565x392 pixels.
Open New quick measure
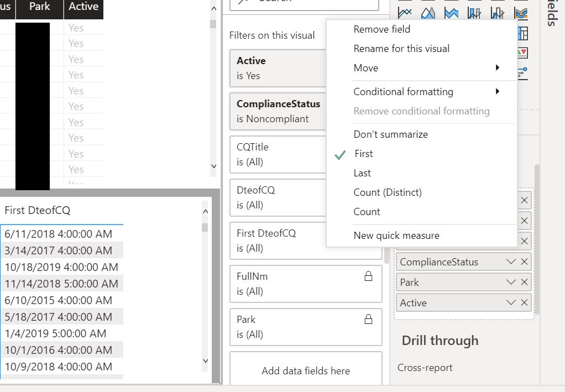pos(422,236)
